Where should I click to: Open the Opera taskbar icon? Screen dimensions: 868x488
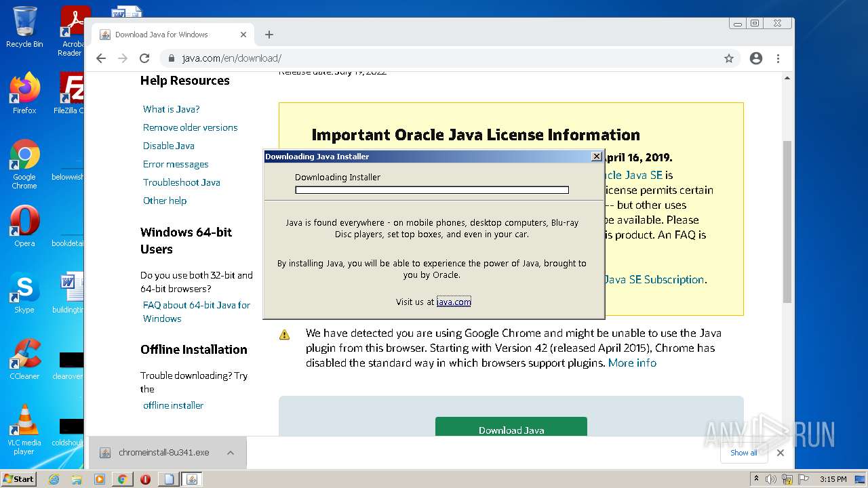(145, 479)
